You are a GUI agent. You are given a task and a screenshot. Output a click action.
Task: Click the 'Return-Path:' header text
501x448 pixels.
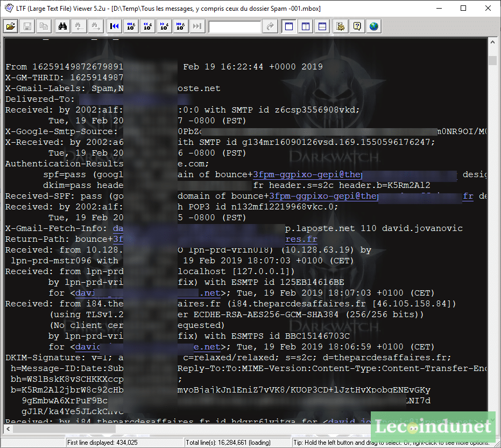38,239
